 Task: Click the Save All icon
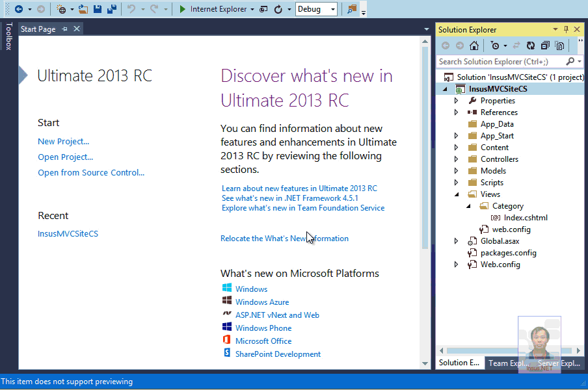click(x=112, y=9)
